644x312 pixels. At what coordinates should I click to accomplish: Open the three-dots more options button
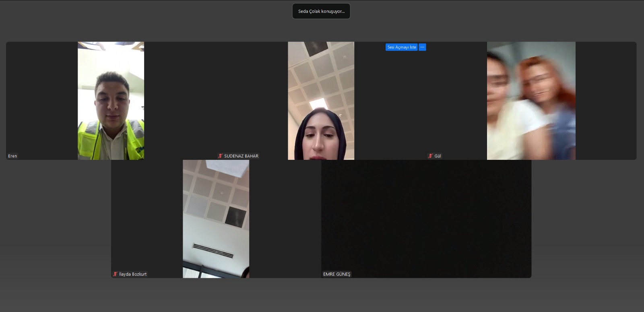pos(422,47)
